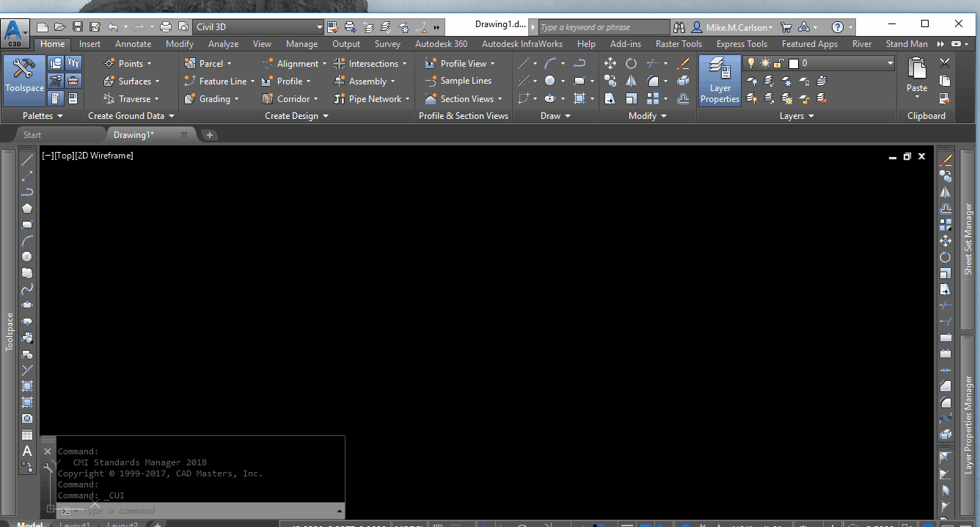Expand the Pipe Network dropdown
This screenshot has height=527, width=980.
point(407,99)
